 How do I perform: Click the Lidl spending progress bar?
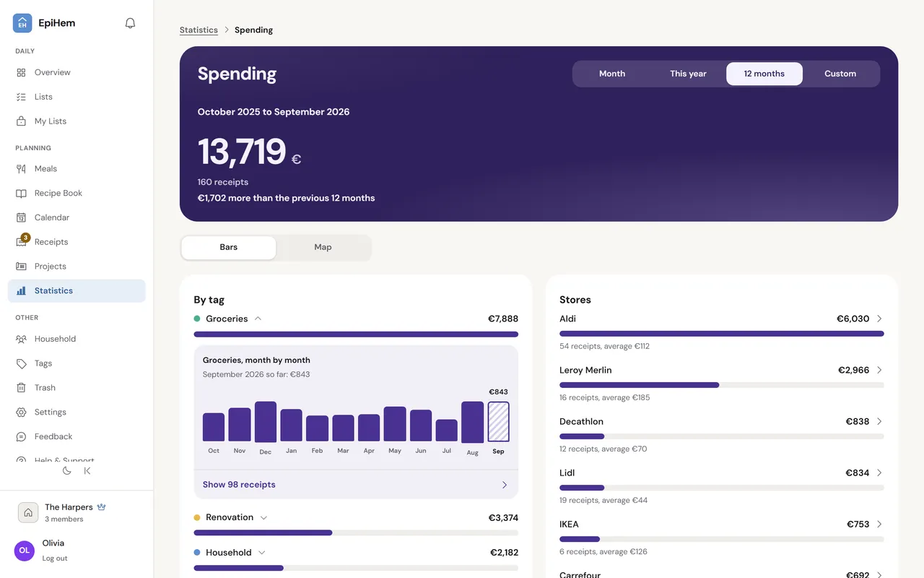pyautogui.click(x=722, y=488)
